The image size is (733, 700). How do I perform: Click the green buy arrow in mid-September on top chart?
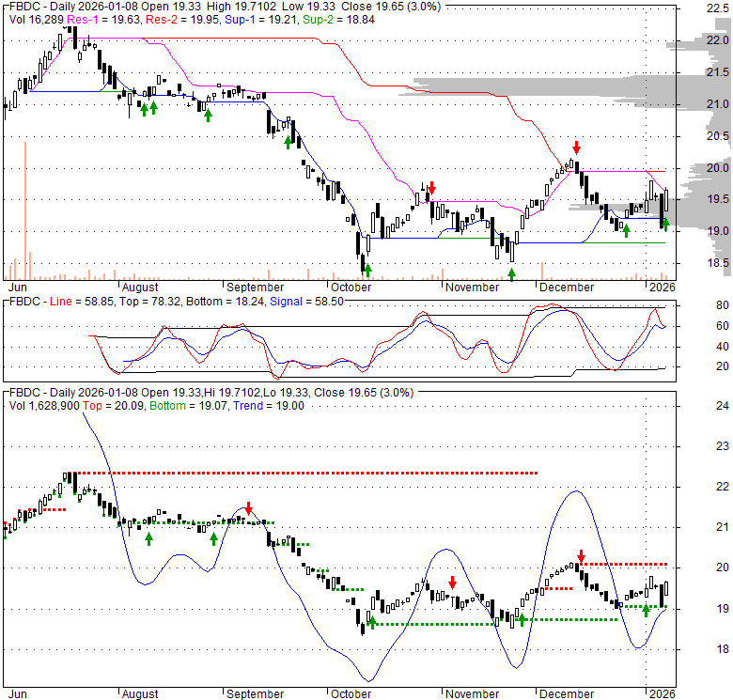[289, 143]
